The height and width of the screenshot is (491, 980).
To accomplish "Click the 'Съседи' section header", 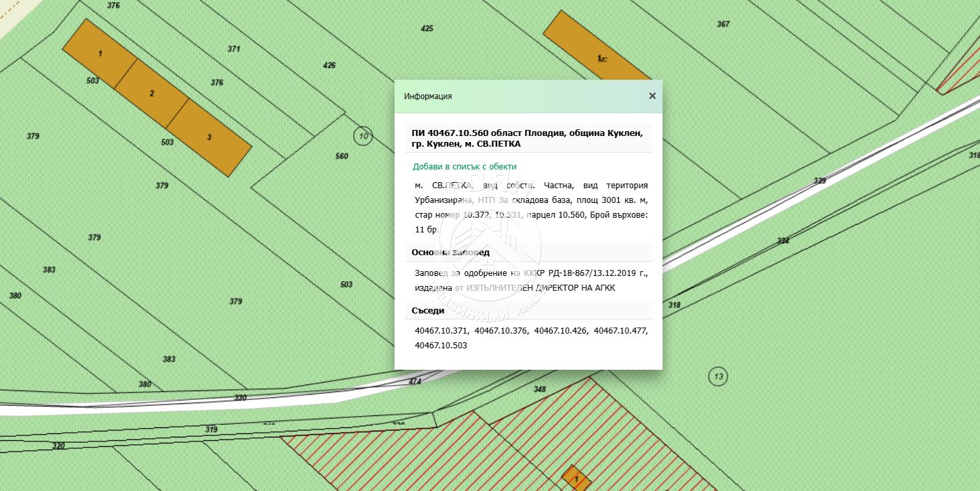I will point(428,310).
